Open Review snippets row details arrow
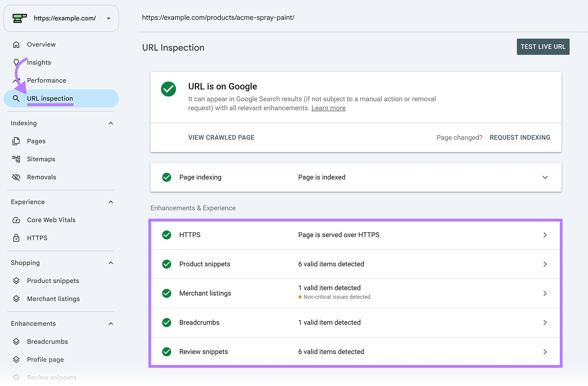The image size is (588, 386). 545,352
